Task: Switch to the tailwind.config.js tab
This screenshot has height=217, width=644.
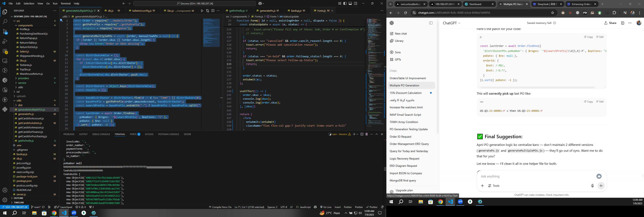Action: tap(142, 11)
